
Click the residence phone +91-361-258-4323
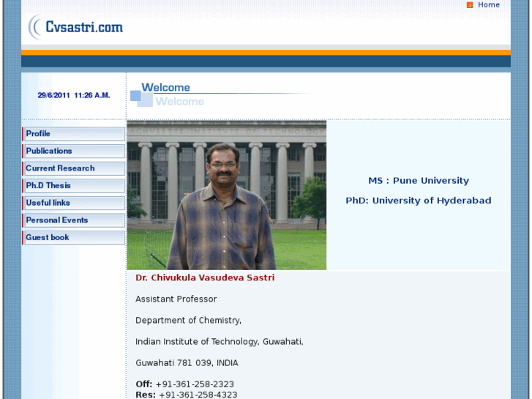pyautogui.click(x=198, y=395)
